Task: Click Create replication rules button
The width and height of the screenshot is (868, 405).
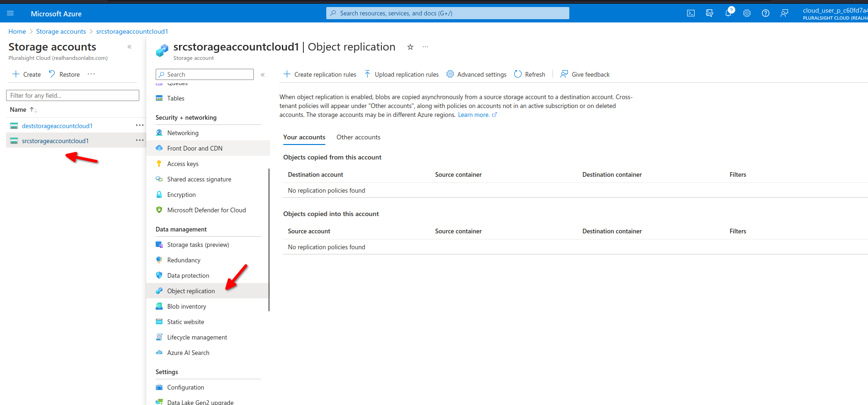Action: point(320,74)
